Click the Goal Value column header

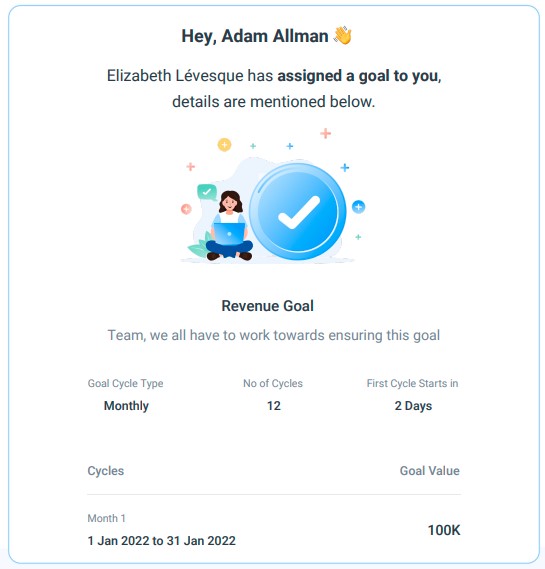tap(430, 471)
